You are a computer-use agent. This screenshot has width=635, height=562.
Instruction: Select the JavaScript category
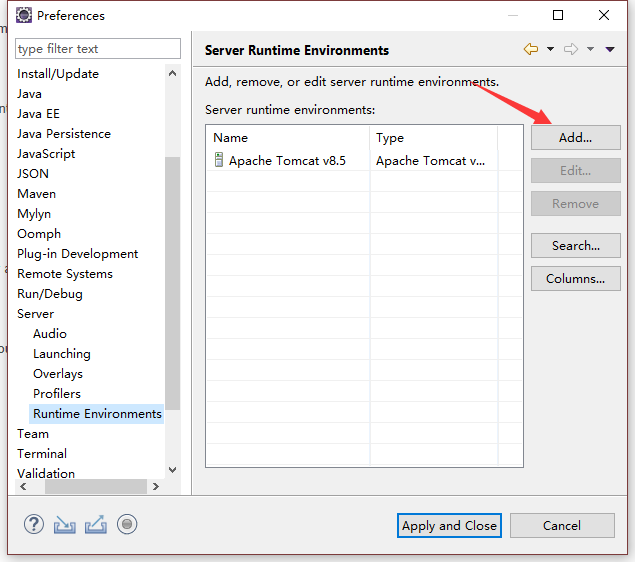click(46, 154)
